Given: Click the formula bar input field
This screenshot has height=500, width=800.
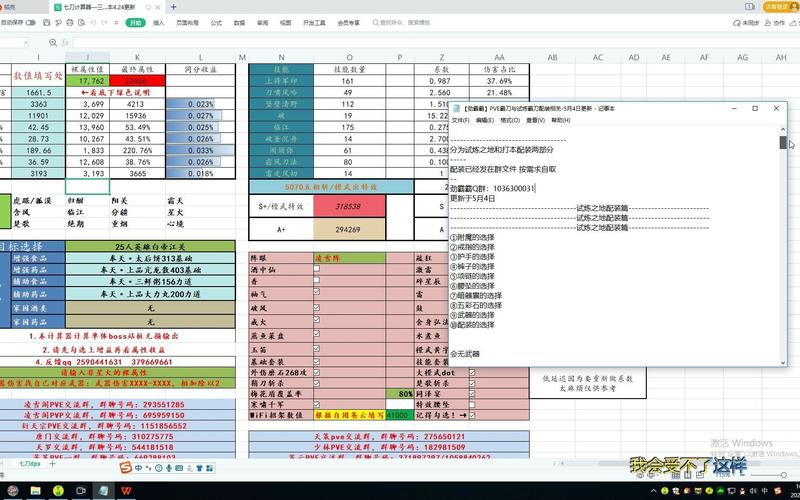Looking at the screenshot, I should tap(434, 43).
